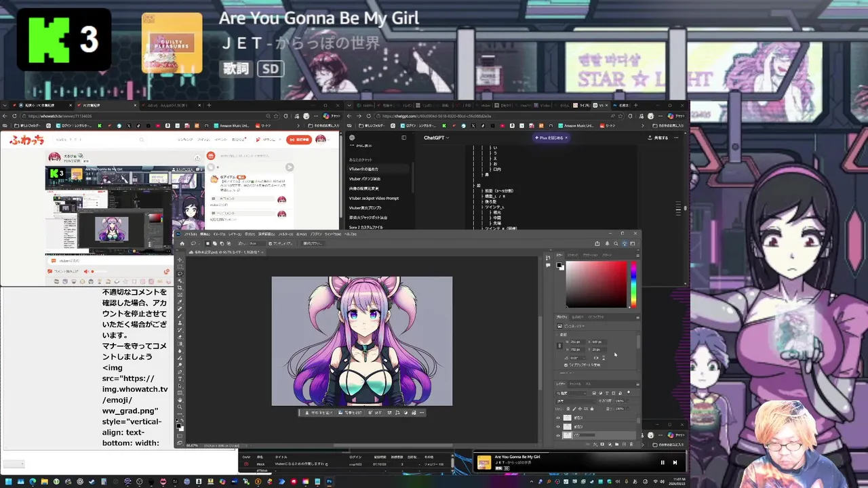Toggle anti-alias checkbox in options bar
Viewport: 868px width, 488px height.
[270, 243]
